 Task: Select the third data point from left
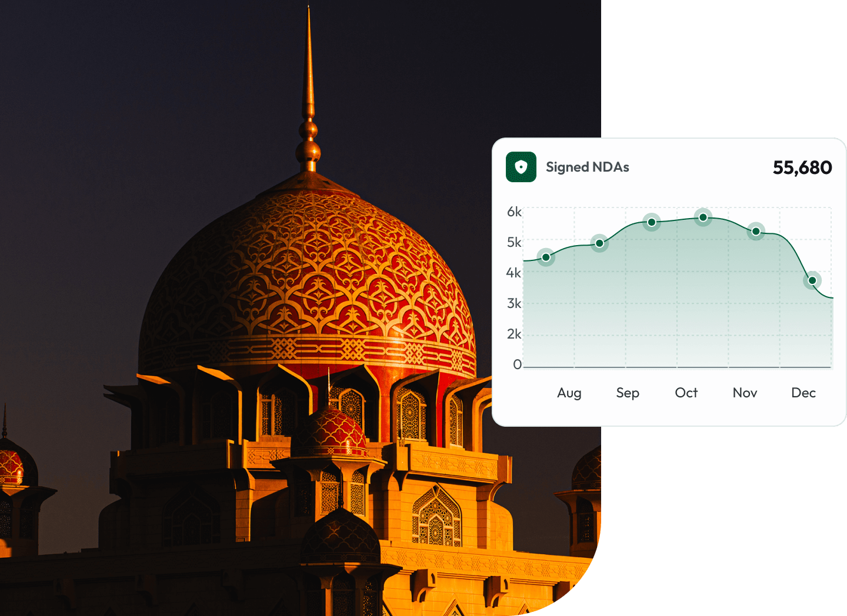pos(652,222)
